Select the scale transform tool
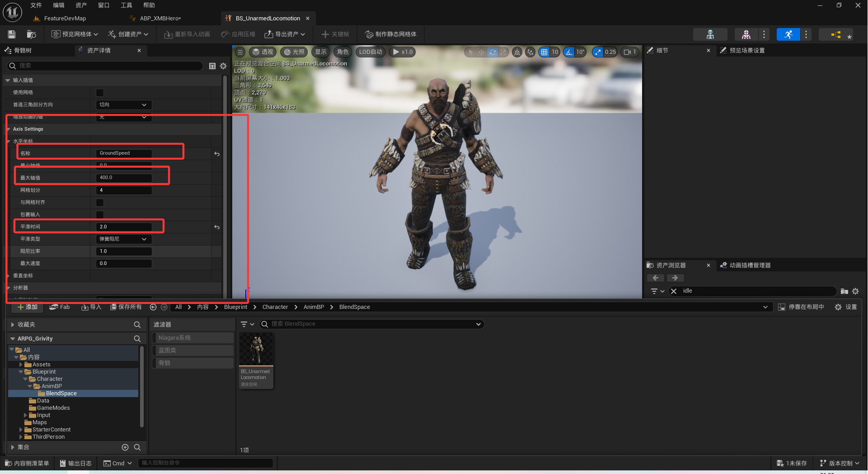868x474 pixels. (503, 52)
